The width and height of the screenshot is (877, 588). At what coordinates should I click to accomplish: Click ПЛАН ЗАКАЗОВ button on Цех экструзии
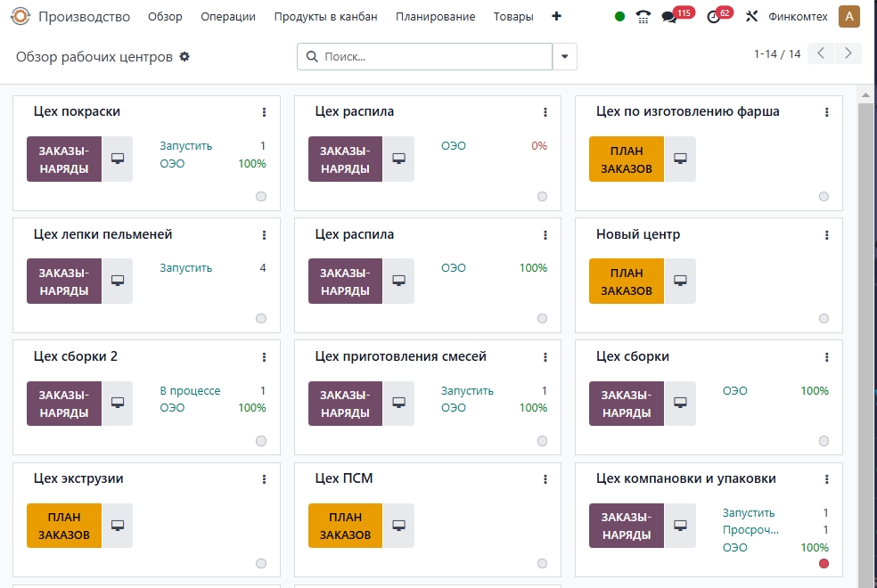[63, 526]
